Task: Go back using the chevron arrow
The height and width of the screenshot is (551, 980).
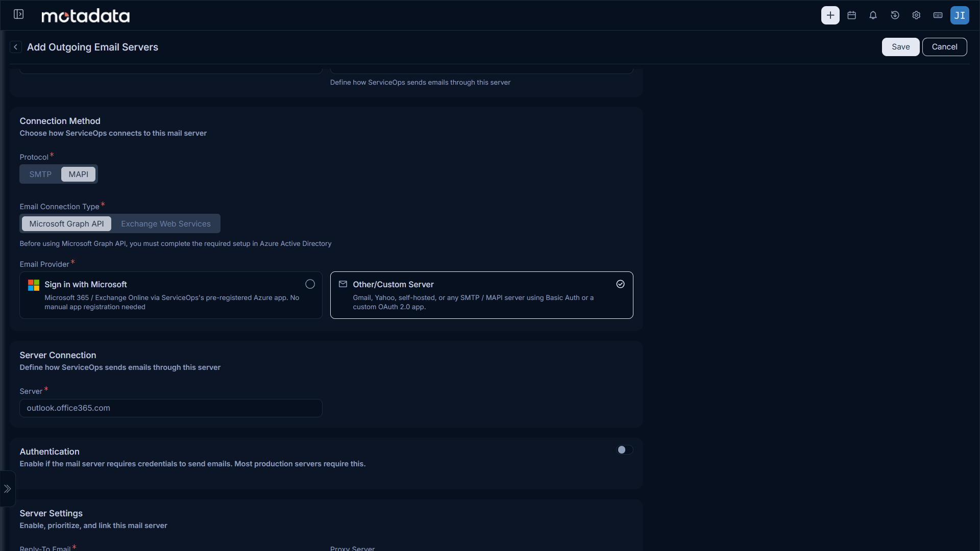Action: point(16,47)
